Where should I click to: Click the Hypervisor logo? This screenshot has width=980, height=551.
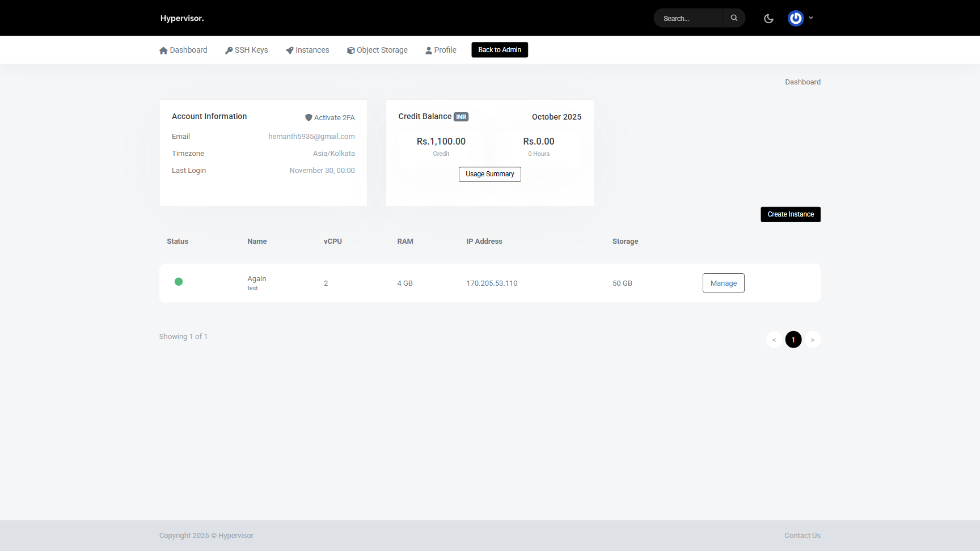(x=182, y=18)
